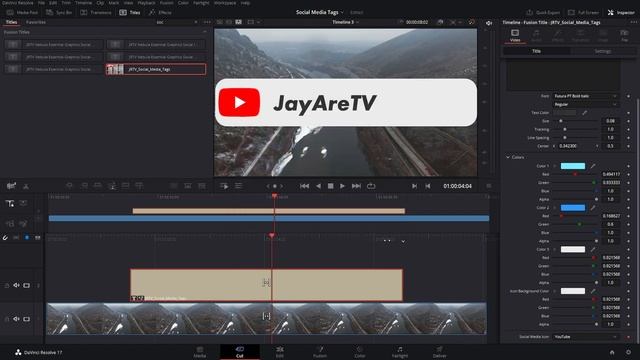Play in reverse
The width and height of the screenshot is (640, 360).
point(318,186)
